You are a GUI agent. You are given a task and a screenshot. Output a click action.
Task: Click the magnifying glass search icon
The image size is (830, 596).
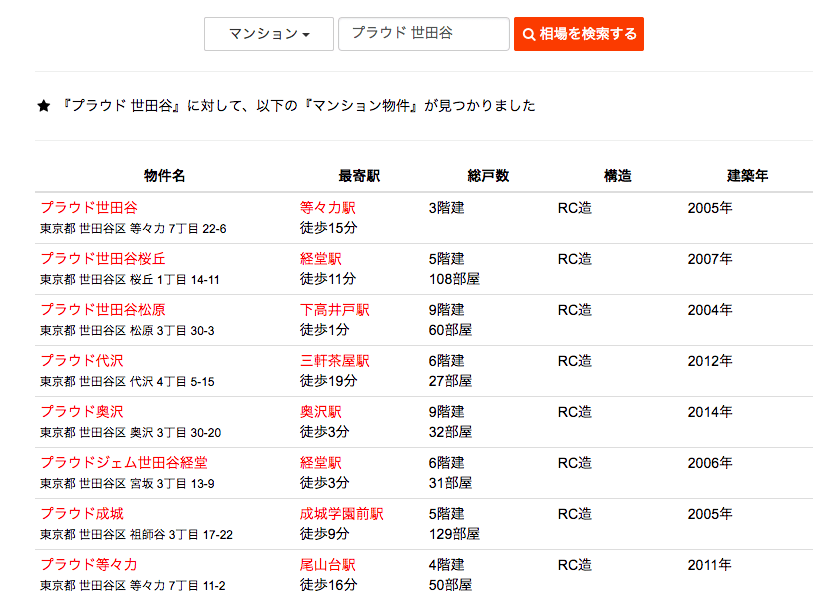tap(528, 33)
